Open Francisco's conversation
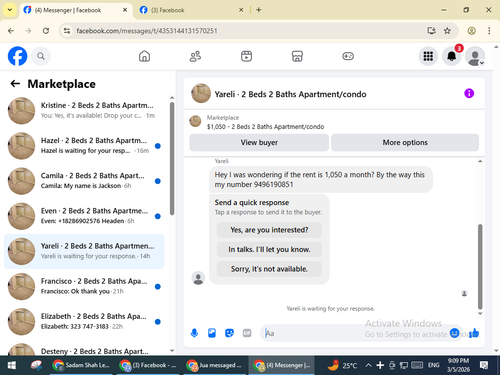The image size is (500, 375). click(x=84, y=286)
